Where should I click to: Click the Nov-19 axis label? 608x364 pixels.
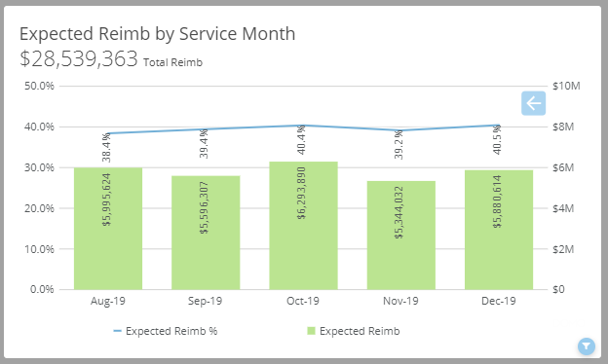tap(400, 301)
